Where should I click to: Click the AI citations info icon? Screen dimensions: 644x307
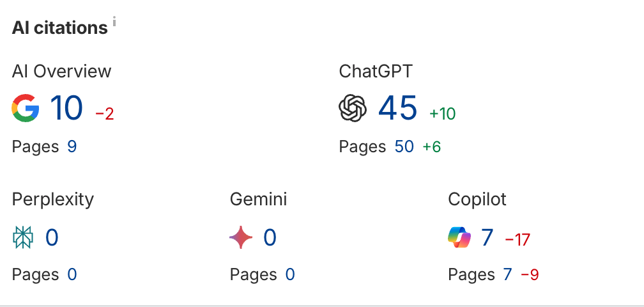(115, 22)
